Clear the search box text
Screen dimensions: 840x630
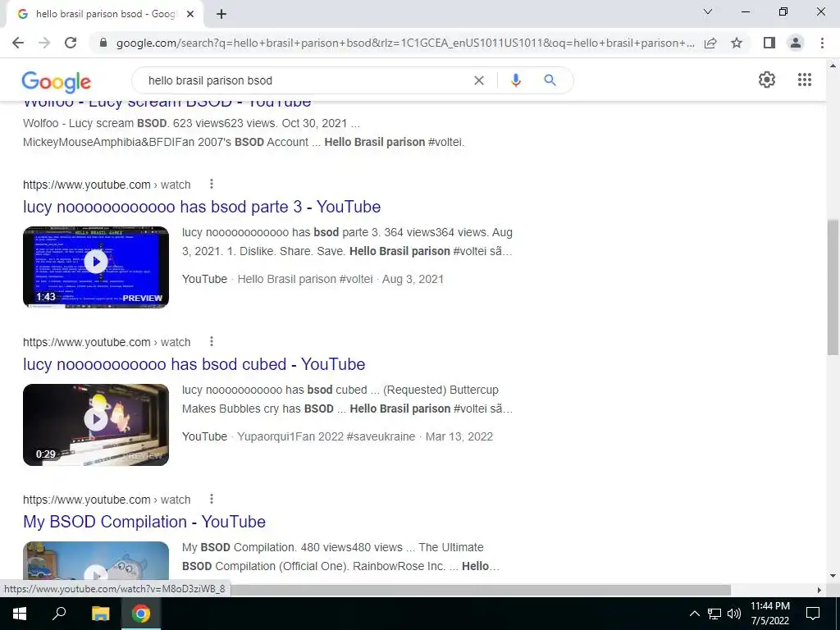click(479, 80)
